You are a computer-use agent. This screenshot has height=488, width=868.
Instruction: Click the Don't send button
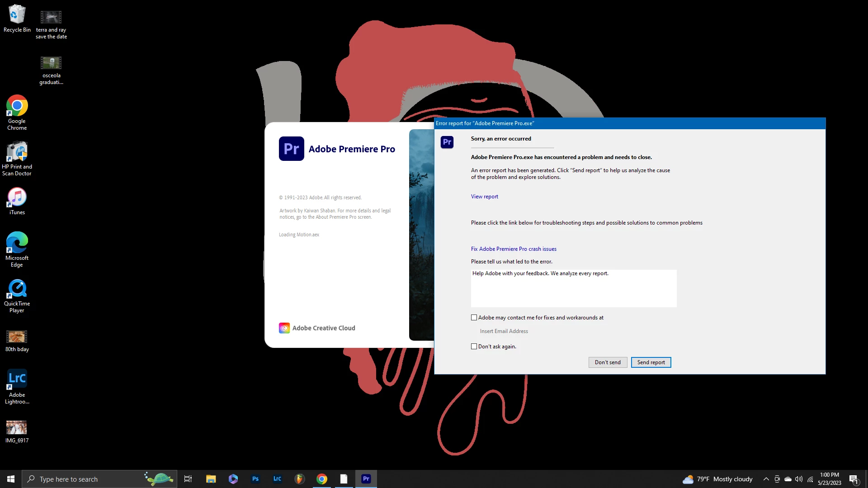click(x=608, y=362)
